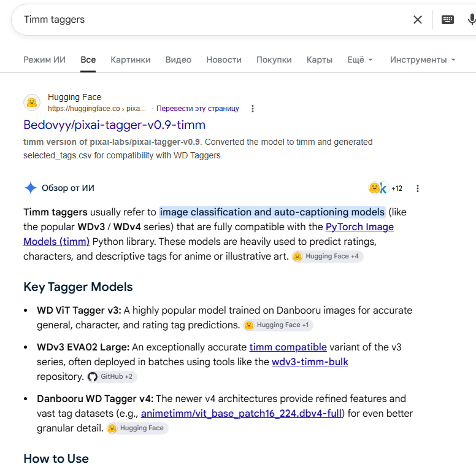Open the timm compatible link
Screen dimensions: 476x464
(x=288, y=347)
